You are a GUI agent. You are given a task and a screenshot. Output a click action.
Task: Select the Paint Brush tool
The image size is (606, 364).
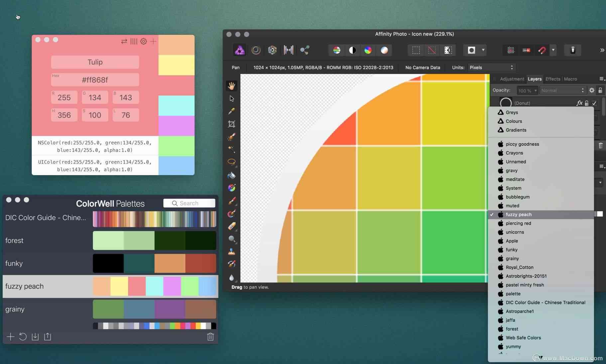point(232,201)
